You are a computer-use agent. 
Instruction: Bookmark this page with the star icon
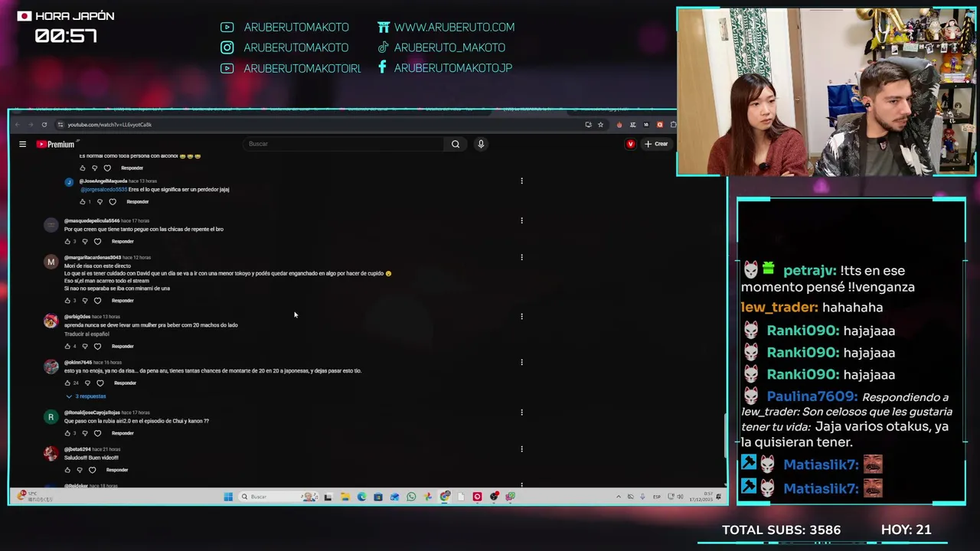601,125
